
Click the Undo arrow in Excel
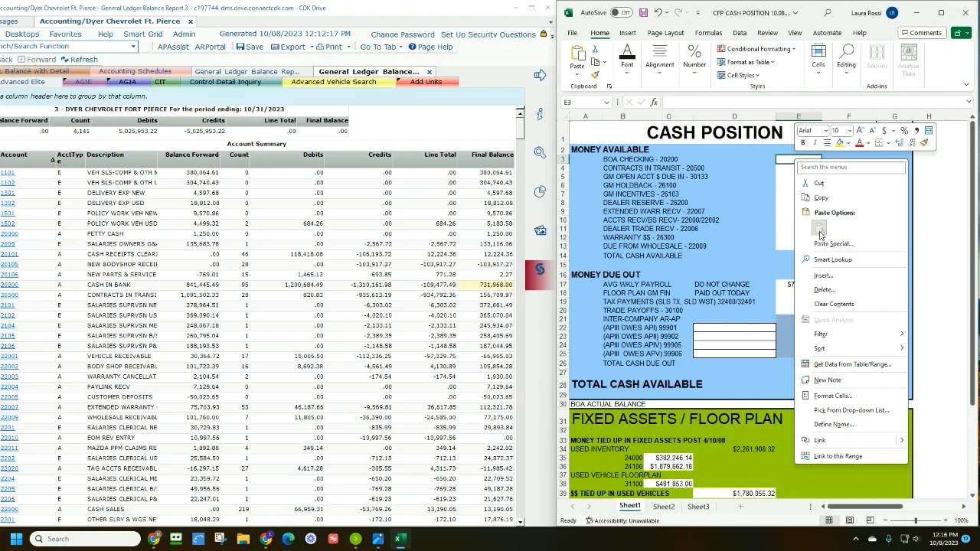pyautogui.click(x=658, y=13)
